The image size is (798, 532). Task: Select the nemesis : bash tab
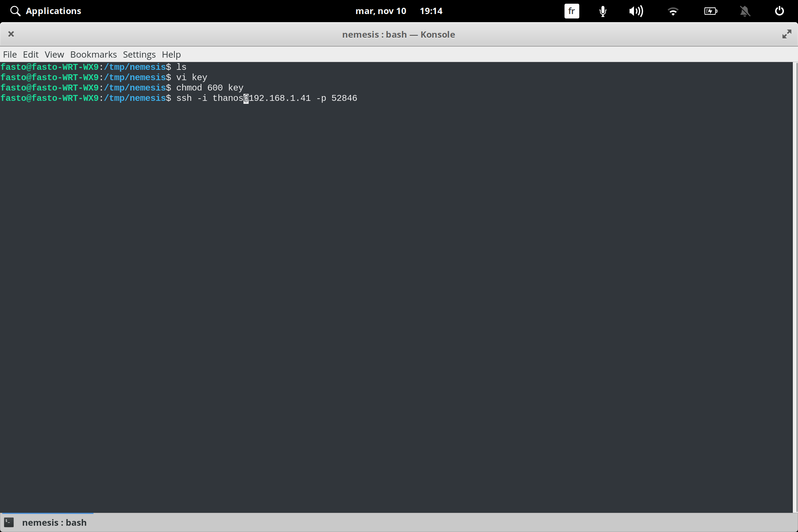tap(54, 522)
